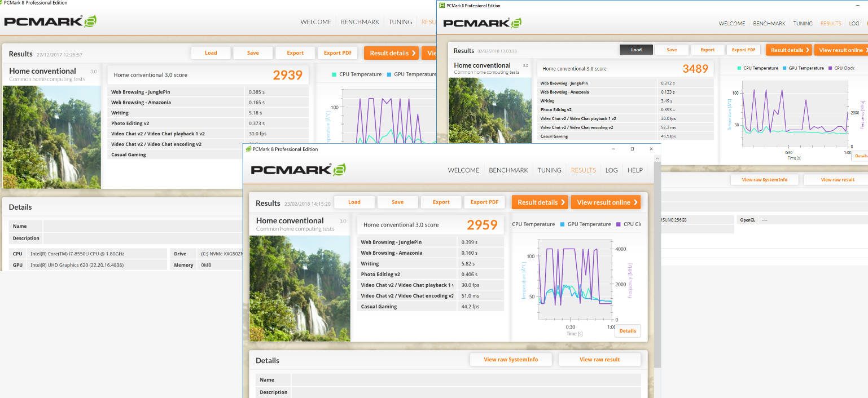Open LOG in the 3489 score window
Screen dimensions: 868x398
[x=854, y=24]
